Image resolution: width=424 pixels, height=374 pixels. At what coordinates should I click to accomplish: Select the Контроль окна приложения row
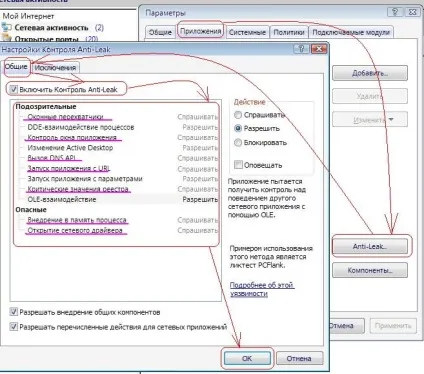pos(117,138)
